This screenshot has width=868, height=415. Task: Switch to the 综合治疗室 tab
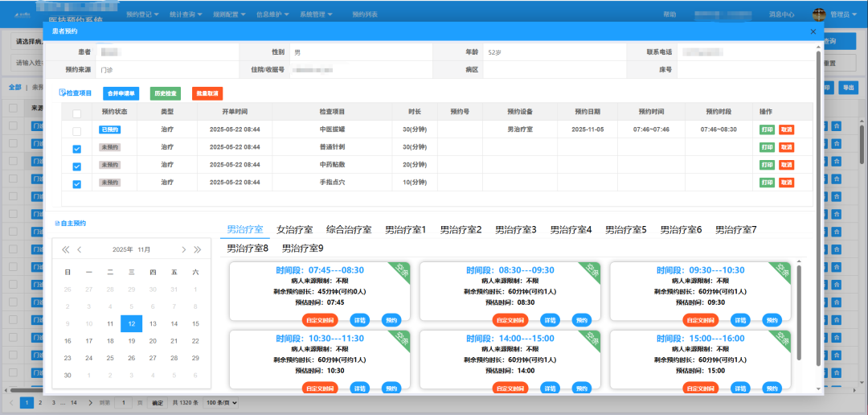(x=349, y=229)
